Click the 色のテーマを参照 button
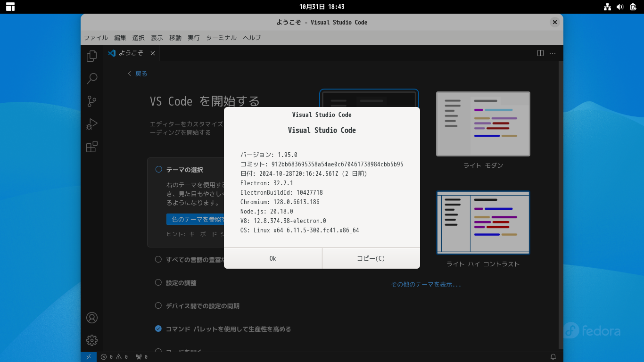The height and width of the screenshot is (362, 644). coord(195,219)
